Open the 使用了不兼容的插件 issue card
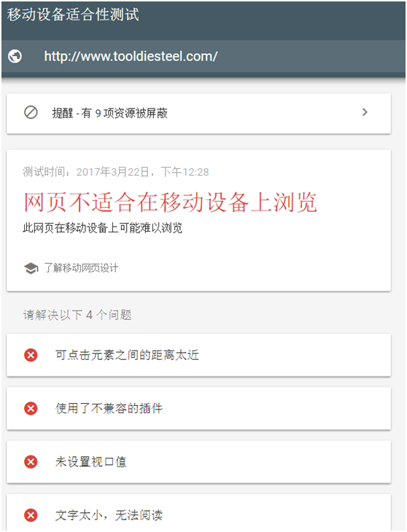This screenshot has width=407, height=532. pyautogui.click(x=198, y=409)
